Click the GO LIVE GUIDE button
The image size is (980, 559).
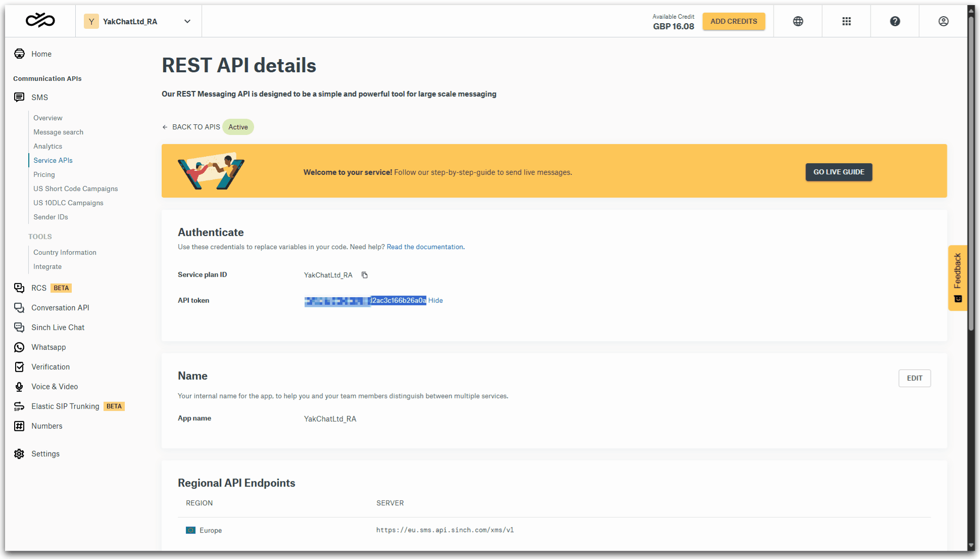[x=839, y=172]
